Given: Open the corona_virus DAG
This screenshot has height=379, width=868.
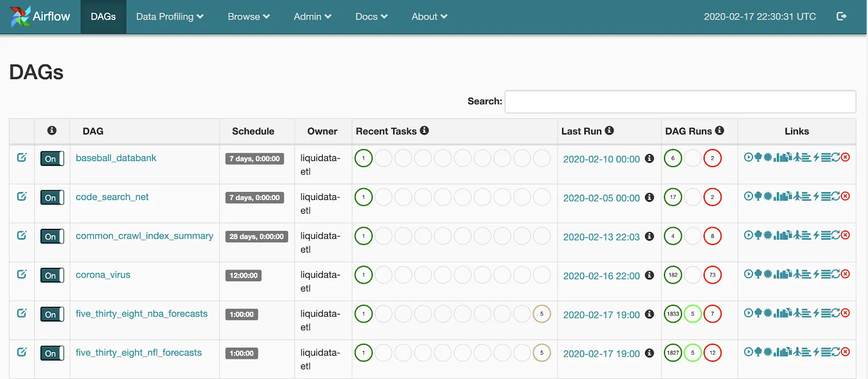Looking at the screenshot, I should [x=103, y=275].
